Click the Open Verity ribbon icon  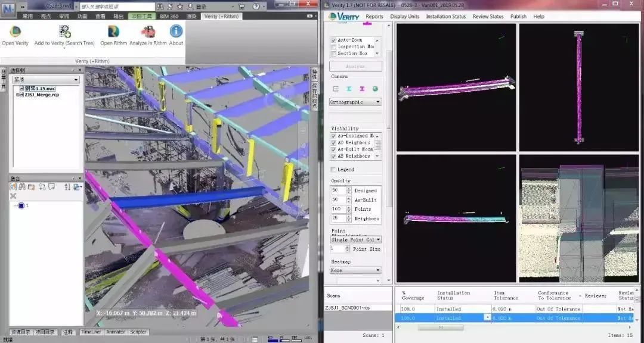15,32
